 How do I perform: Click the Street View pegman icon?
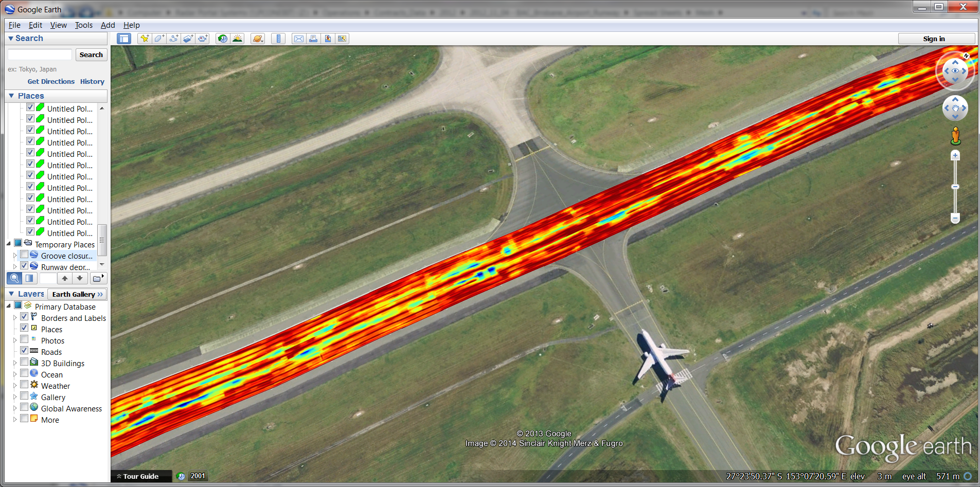955,136
